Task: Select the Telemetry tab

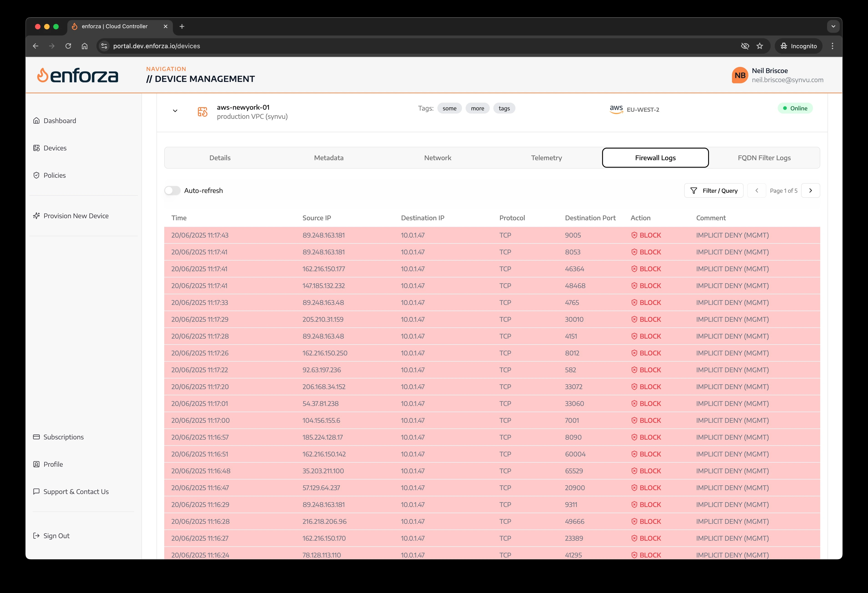Action: pyautogui.click(x=546, y=157)
